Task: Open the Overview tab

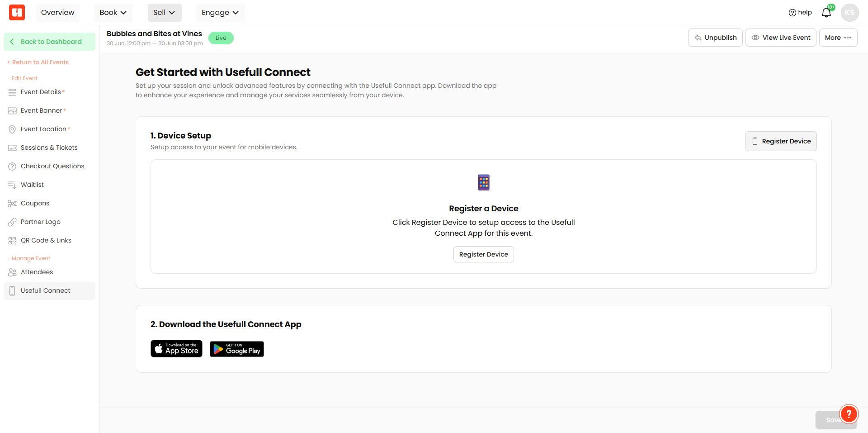Action: (x=57, y=13)
